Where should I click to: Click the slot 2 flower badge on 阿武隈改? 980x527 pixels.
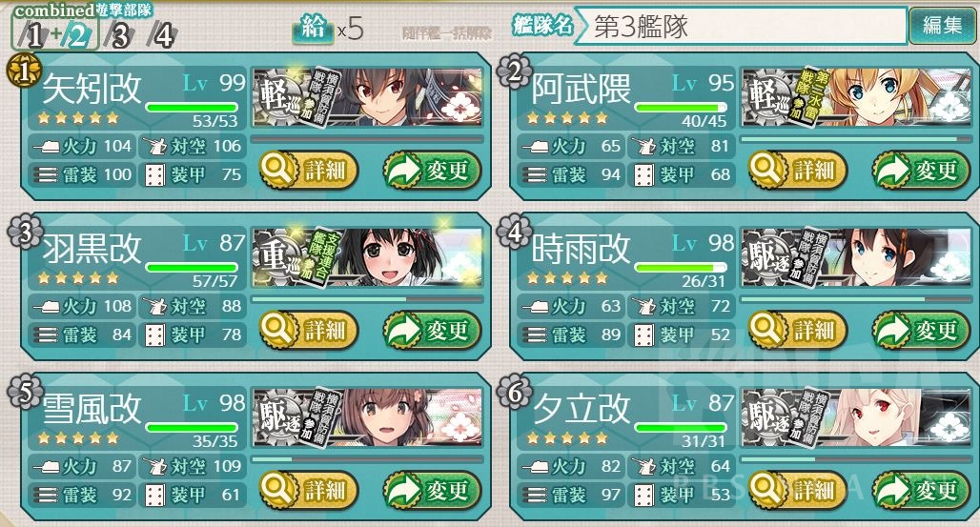514,71
